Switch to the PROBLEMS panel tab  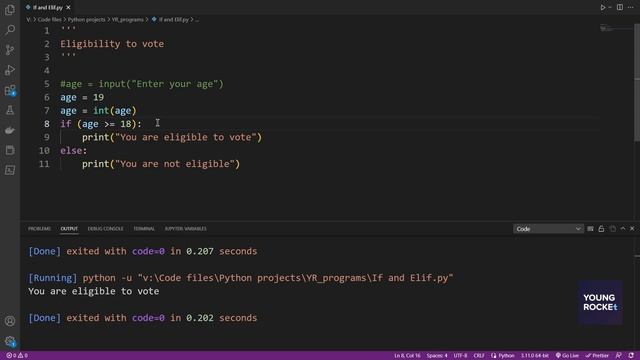39,229
